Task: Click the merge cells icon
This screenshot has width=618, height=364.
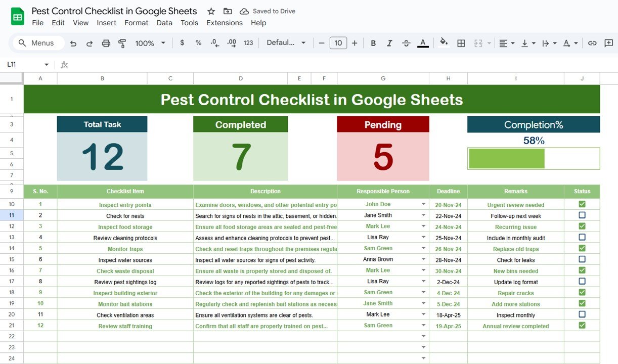Action: click(x=478, y=43)
